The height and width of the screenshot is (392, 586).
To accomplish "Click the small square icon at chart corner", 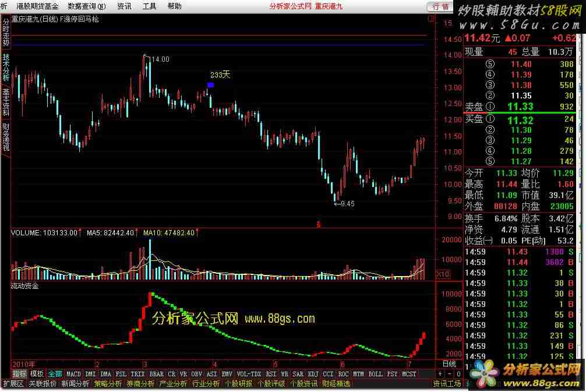I will pyautogui.click(x=431, y=19).
